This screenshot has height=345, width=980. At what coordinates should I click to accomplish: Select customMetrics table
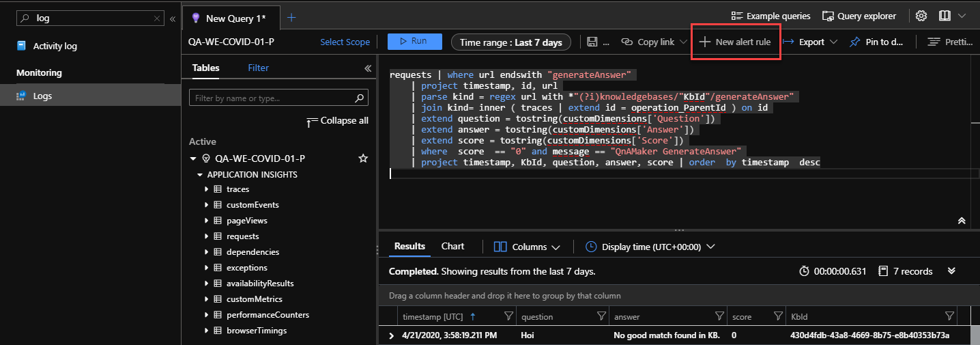pyautogui.click(x=255, y=299)
